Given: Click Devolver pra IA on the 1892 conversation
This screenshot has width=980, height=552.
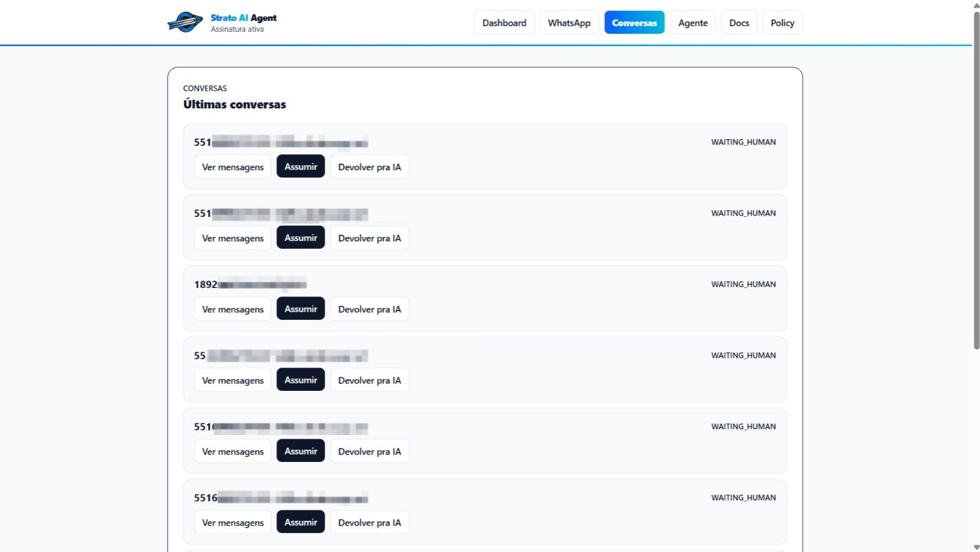Looking at the screenshot, I should [369, 309].
